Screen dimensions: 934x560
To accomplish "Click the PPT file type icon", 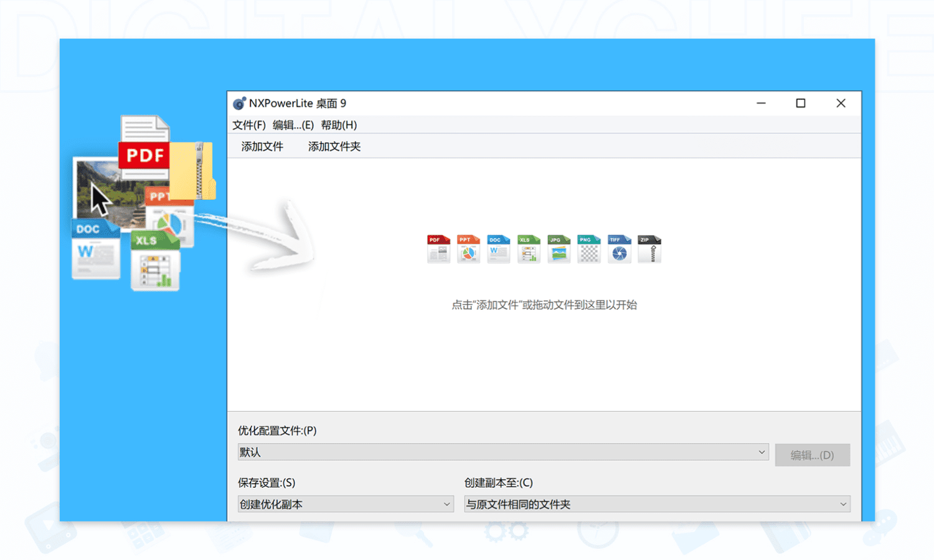I will coord(468,249).
